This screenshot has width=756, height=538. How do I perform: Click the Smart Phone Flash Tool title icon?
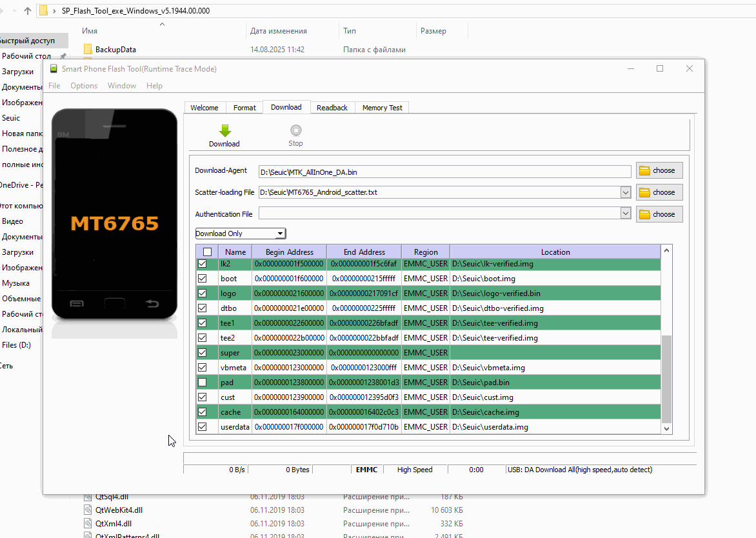(54, 69)
